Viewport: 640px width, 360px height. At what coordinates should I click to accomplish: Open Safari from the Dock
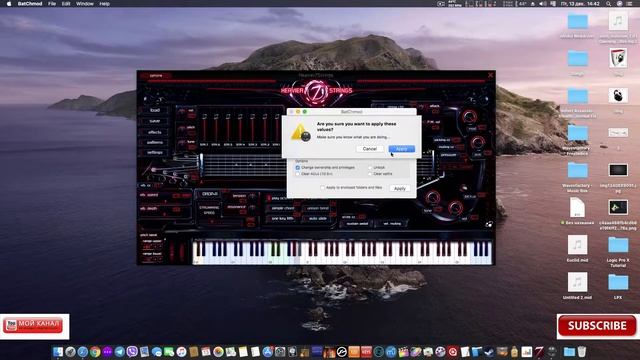(x=82, y=351)
